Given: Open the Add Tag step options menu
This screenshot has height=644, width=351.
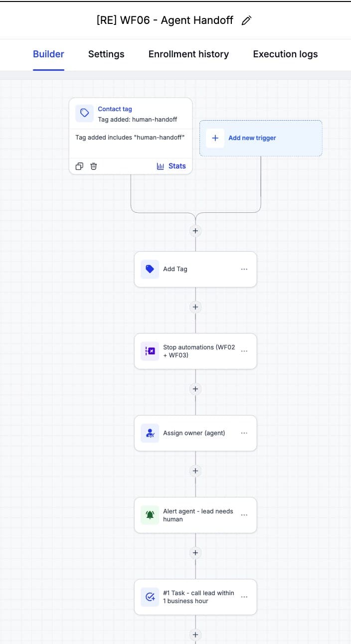Looking at the screenshot, I should click(244, 269).
